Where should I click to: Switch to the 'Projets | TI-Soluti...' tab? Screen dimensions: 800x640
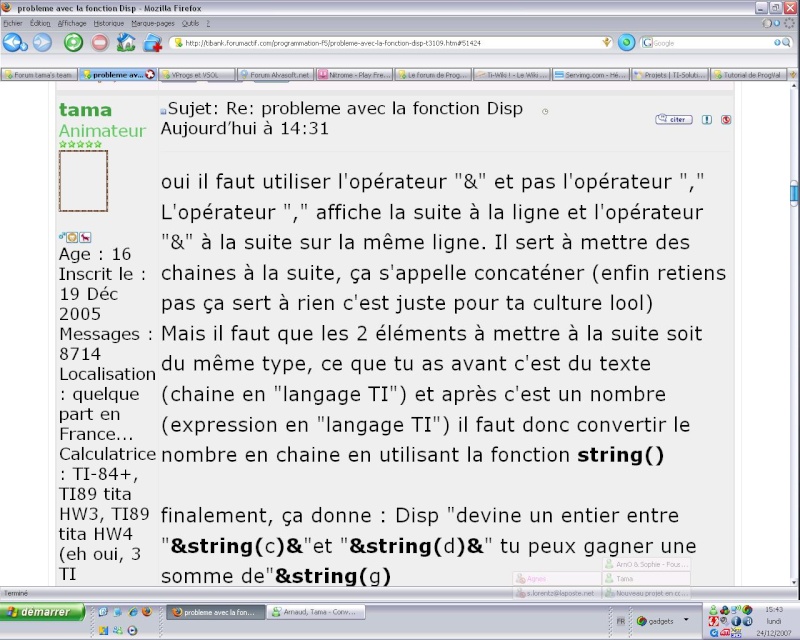669,75
